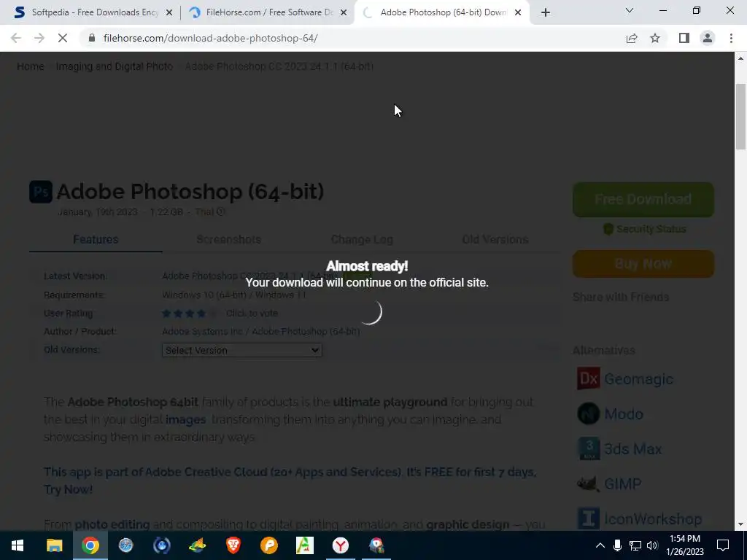Click the Trial license info icon
The height and width of the screenshot is (560, 747).
pos(220,212)
